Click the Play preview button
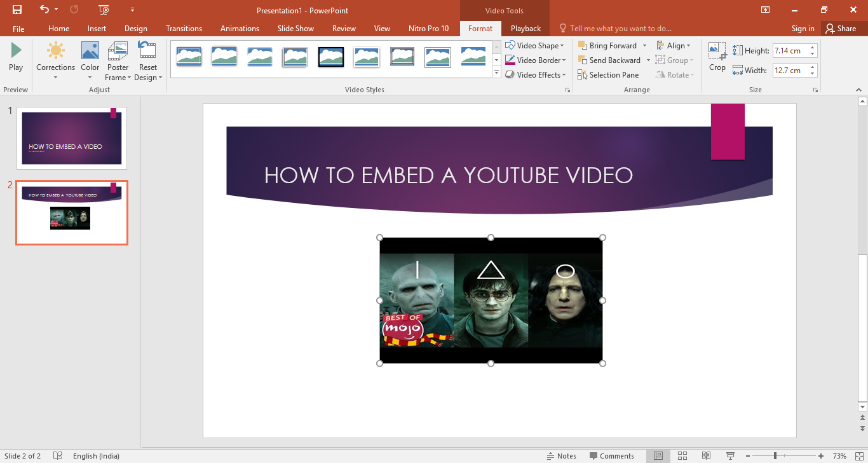 (x=16, y=56)
